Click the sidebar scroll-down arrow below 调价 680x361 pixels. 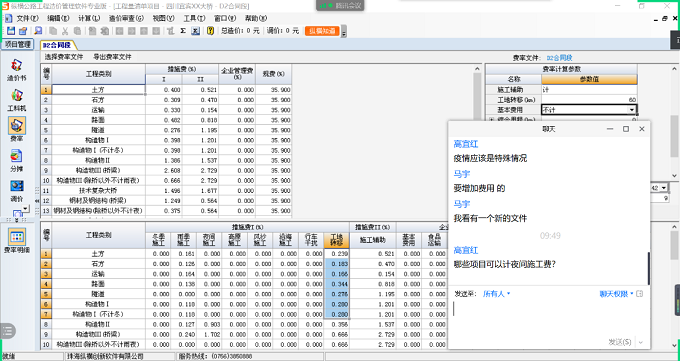coord(26,209)
